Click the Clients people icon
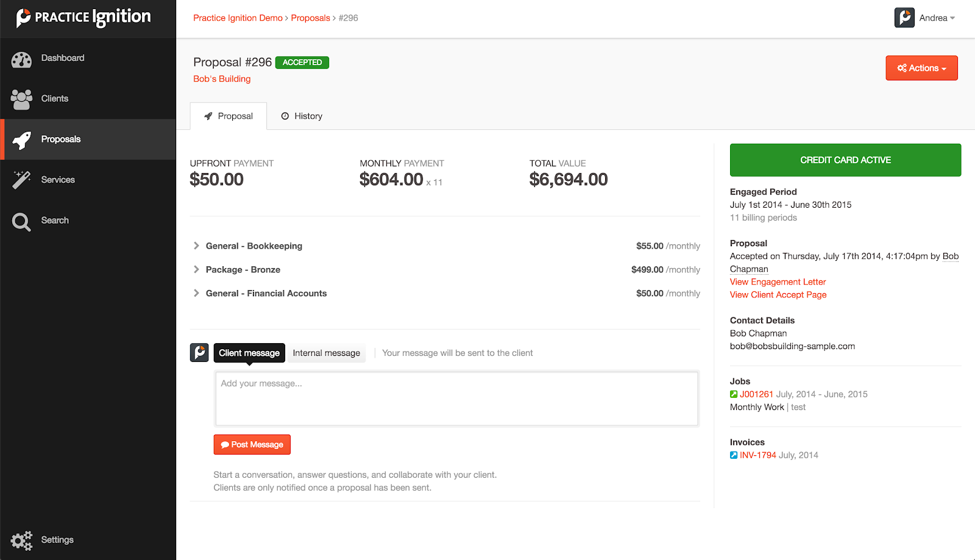This screenshot has width=975, height=560. (x=21, y=99)
